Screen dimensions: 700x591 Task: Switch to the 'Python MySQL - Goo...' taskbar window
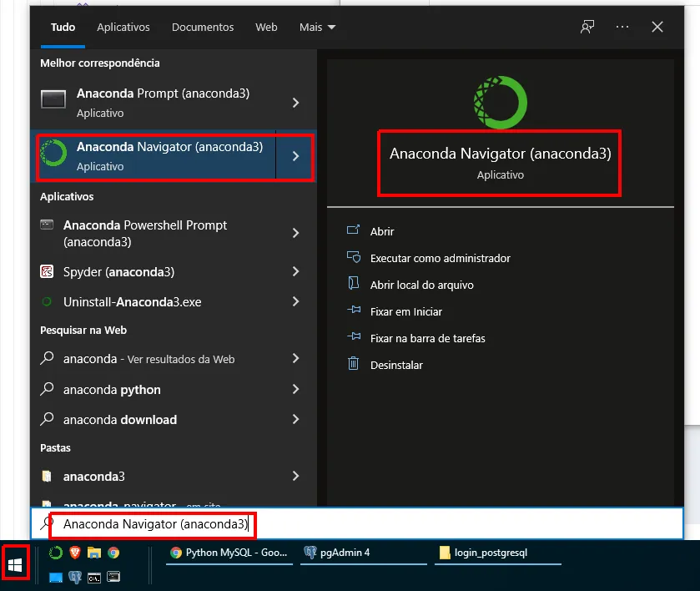pos(229,553)
